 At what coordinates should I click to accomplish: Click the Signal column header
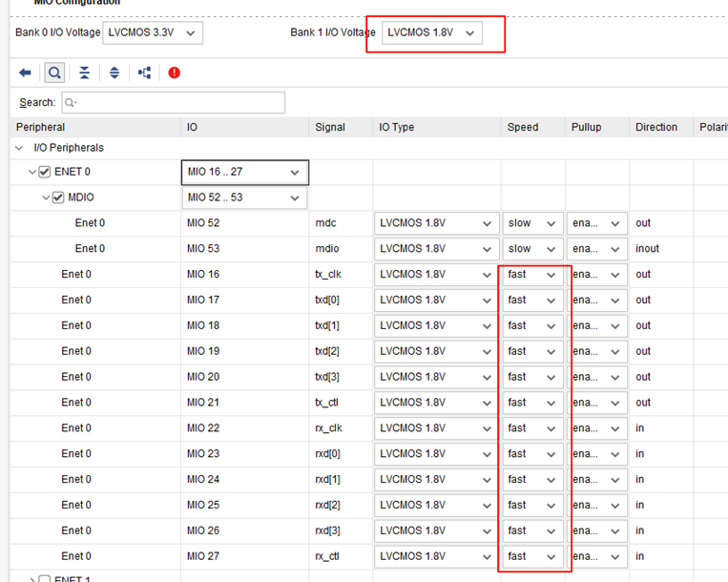tap(341, 127)
